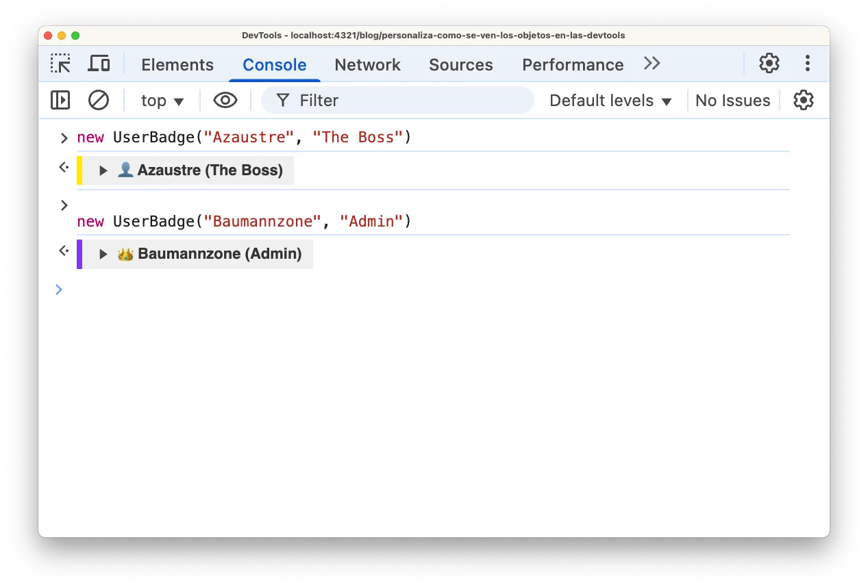Open DevTools settings gear in tab bar
868x588 pixels.
(769, 64)
